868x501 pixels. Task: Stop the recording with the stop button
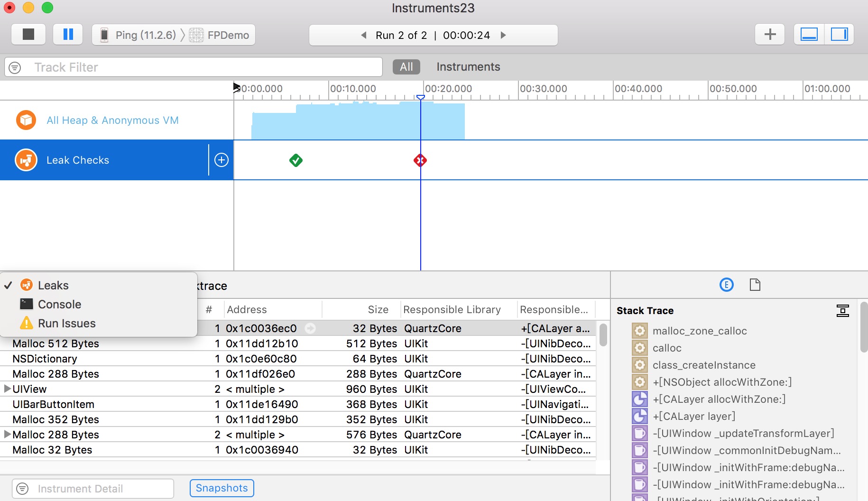(28, 35)
